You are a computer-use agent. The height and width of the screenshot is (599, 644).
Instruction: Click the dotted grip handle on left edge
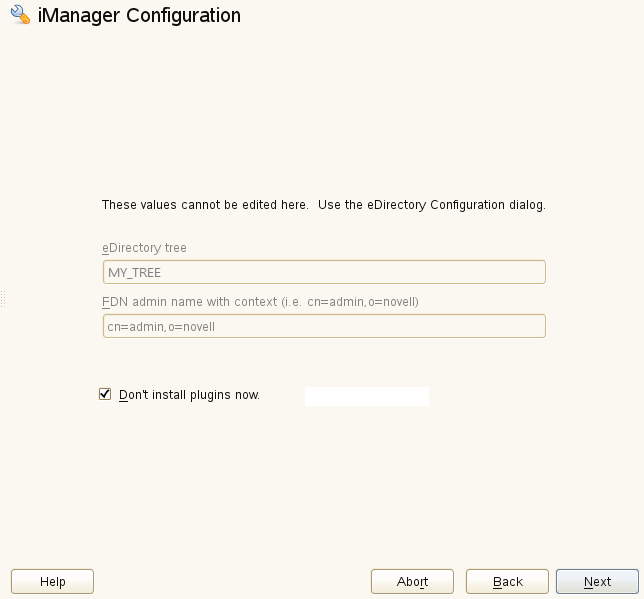3,299
